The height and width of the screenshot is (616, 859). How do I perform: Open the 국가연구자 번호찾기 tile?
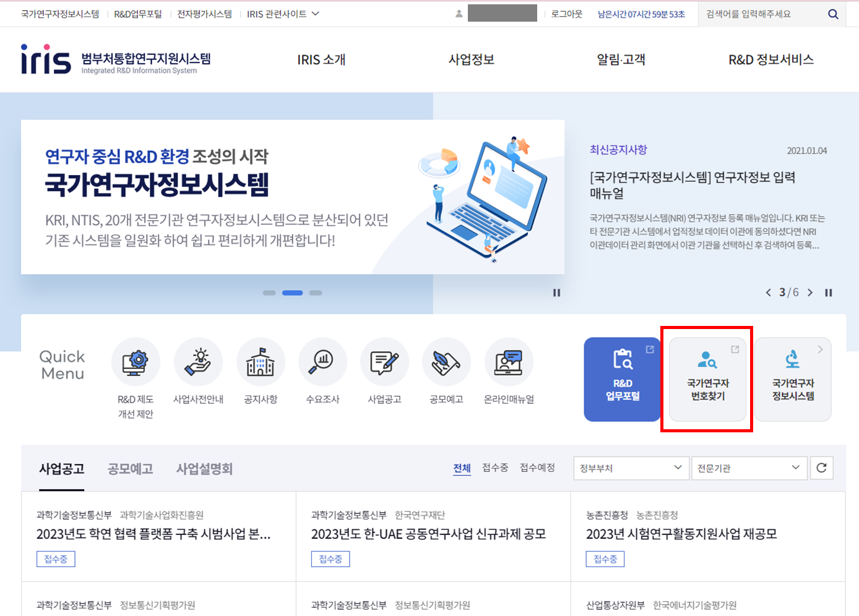[707, 379]
